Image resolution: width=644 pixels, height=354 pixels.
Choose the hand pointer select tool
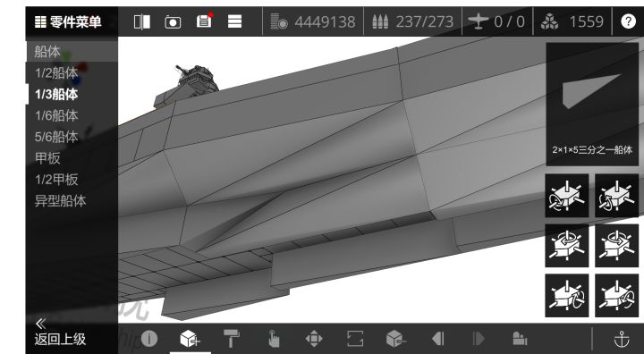(x=274, y=339)
